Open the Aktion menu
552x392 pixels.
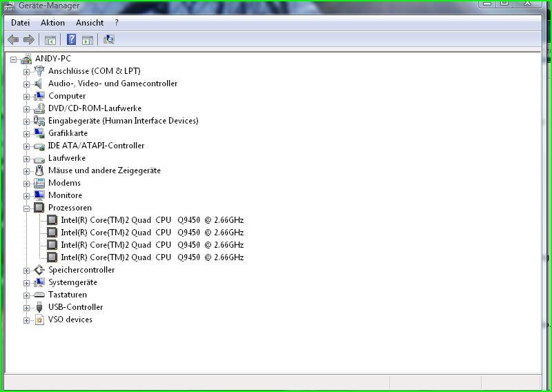(52, 23)
